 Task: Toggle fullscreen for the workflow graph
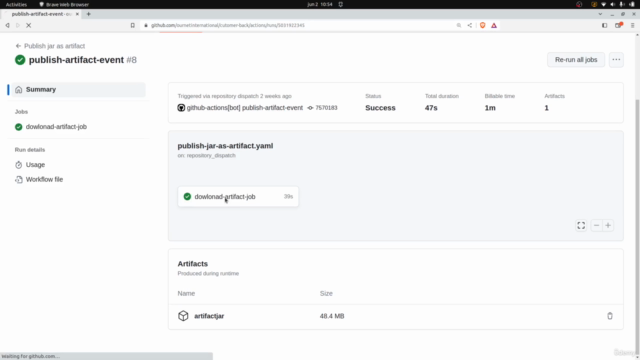[x=581, y=225]
